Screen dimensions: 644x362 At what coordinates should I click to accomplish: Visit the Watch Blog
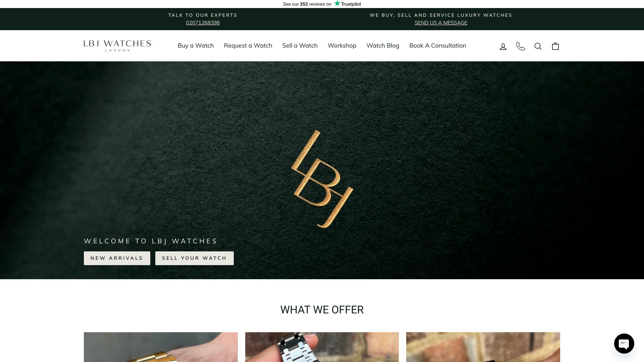(383, 46)
